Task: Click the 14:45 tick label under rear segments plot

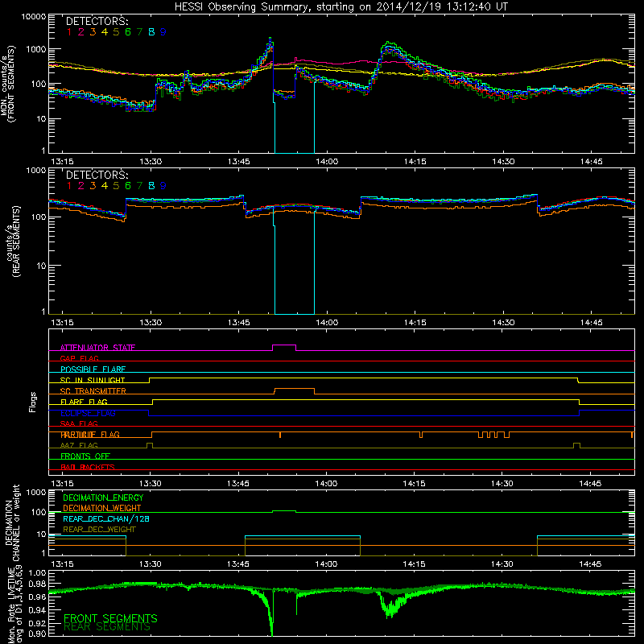Action: click(592, 323)
